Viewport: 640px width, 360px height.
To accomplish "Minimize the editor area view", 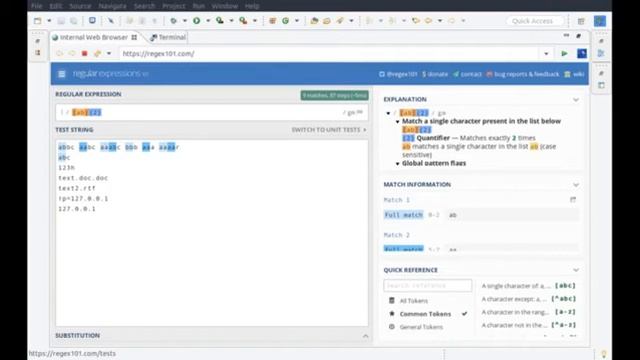I will click(x=566, y=36).
